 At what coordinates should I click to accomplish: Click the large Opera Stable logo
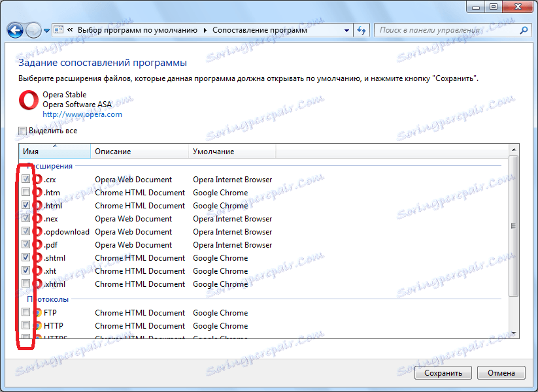coord(29,100)
